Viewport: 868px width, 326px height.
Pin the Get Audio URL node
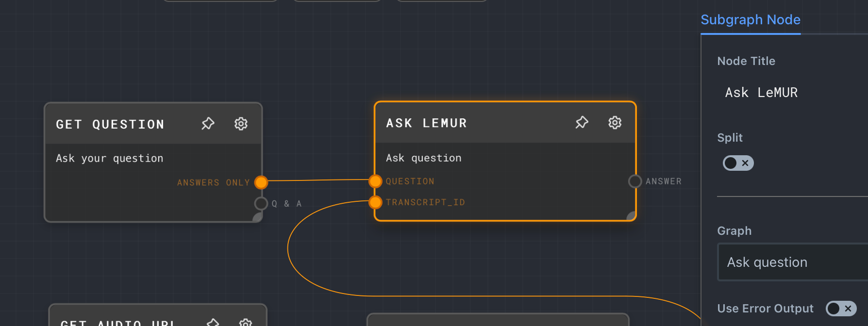coord(213,323)
